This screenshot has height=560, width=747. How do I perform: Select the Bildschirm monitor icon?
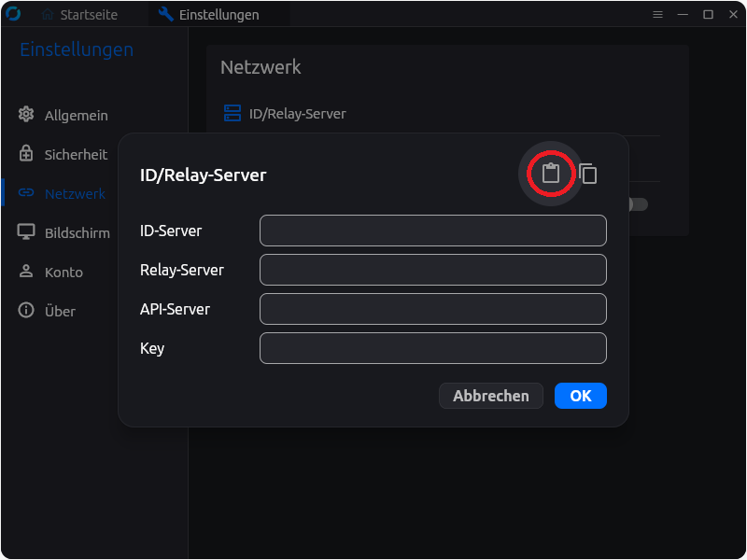coord(26,232)
